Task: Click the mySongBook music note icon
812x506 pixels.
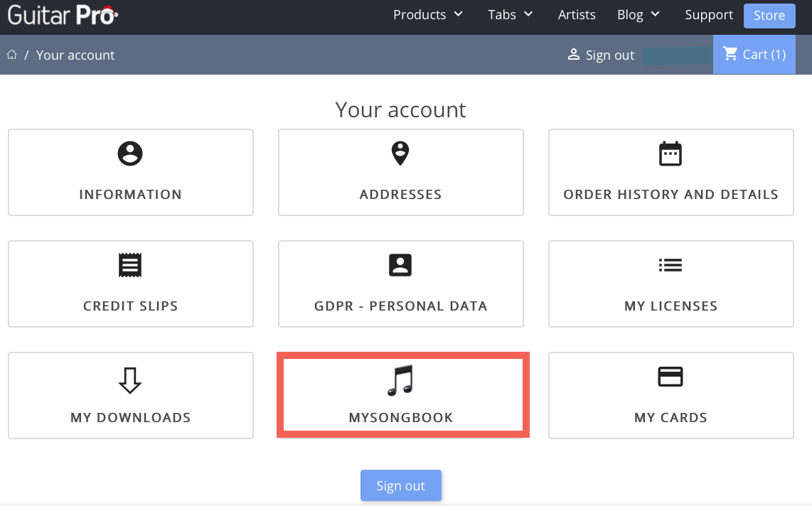Action: [400, 380]
